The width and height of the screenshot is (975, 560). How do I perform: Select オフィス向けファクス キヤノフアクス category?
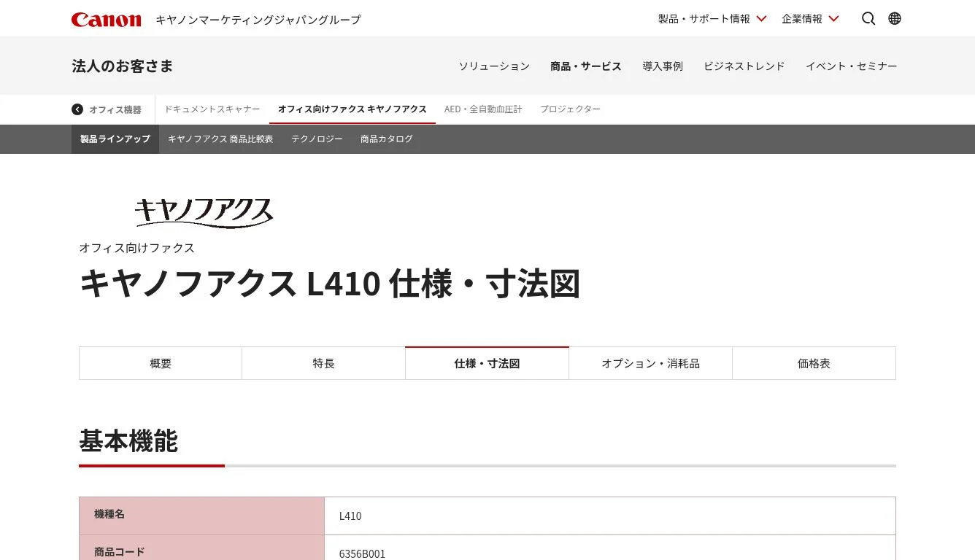coord(352,109)
